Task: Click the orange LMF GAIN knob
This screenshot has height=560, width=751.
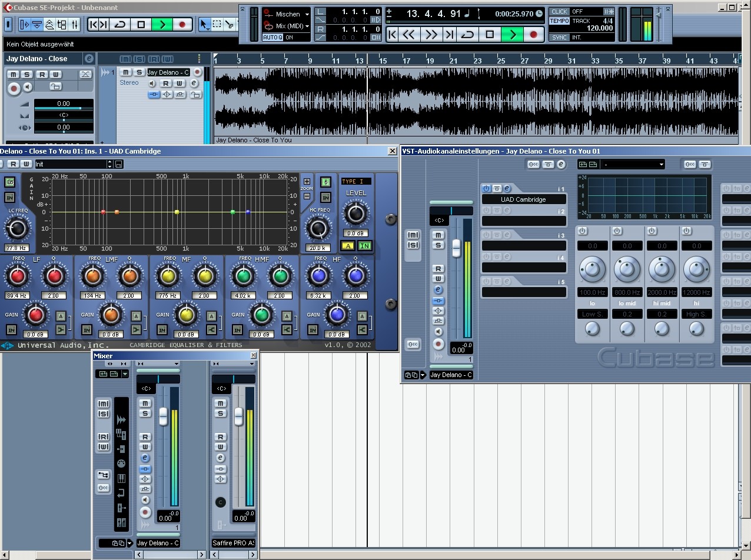Action: (x=111, y=315)
